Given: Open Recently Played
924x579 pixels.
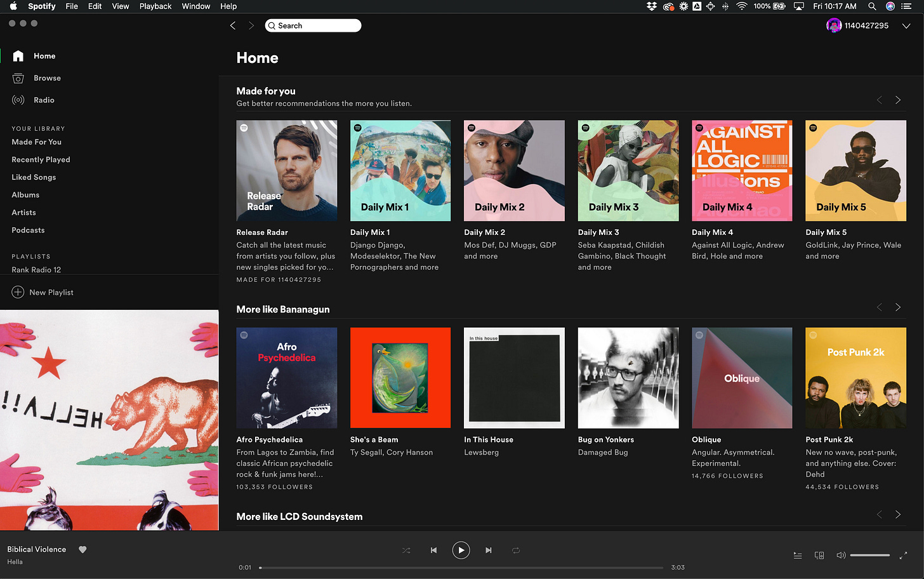Looking at the screenshot, I should (41, 160).
